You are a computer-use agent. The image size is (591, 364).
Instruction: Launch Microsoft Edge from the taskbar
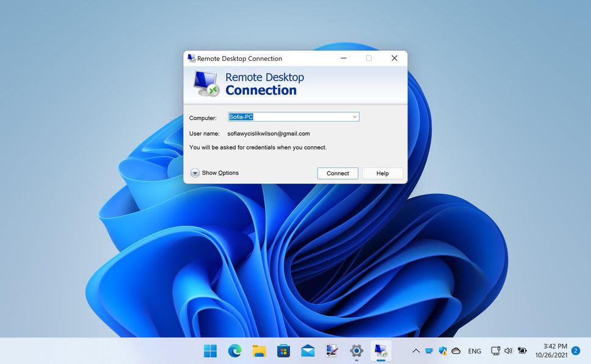[234, 351]
